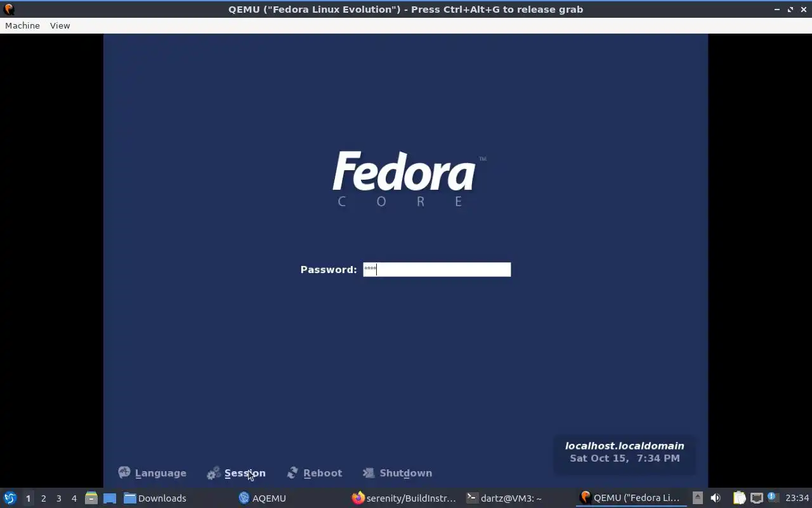The height and width of the screenshot is (508, 812).
Task: Click the removable media eject tray icon
Action: point(697,498)
